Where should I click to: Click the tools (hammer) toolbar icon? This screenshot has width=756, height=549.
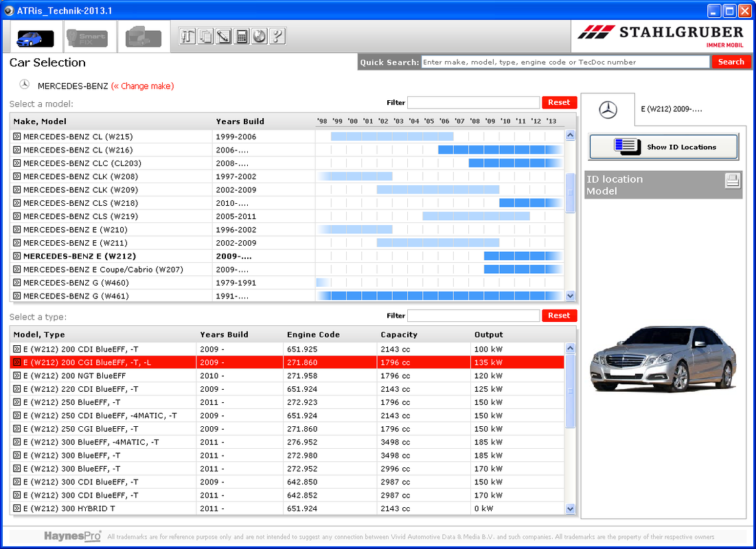coord(187,36)
